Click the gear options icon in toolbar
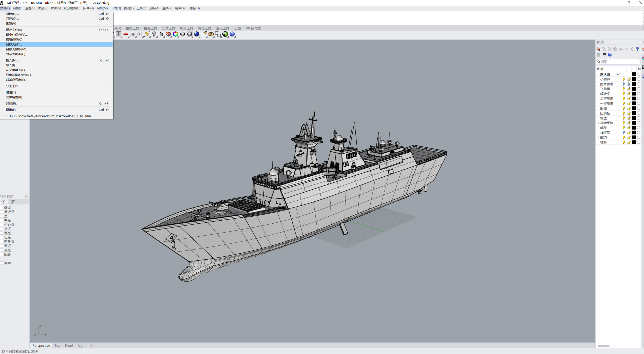The width and height of the screenshot is (644, 354). tap(211, 34)
